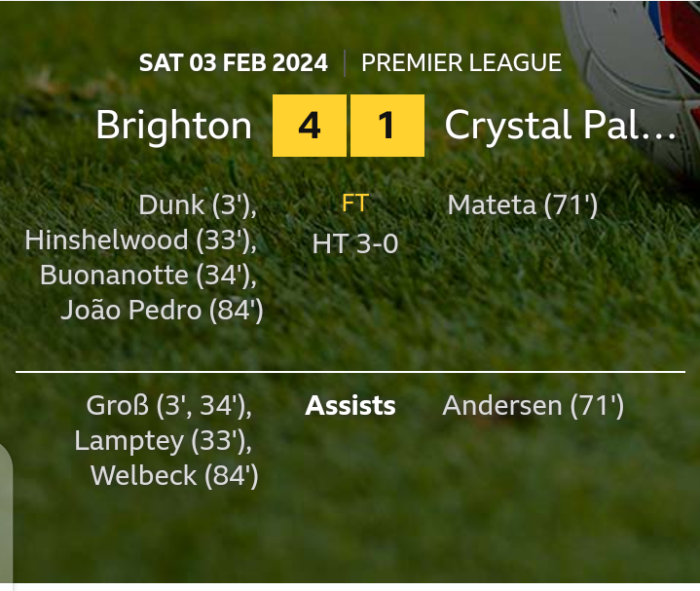Click the Assists heading

[x=350, y=406]
